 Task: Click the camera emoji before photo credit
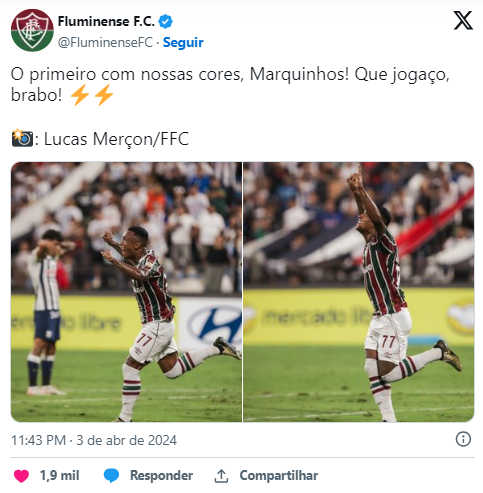pos(22,138)
